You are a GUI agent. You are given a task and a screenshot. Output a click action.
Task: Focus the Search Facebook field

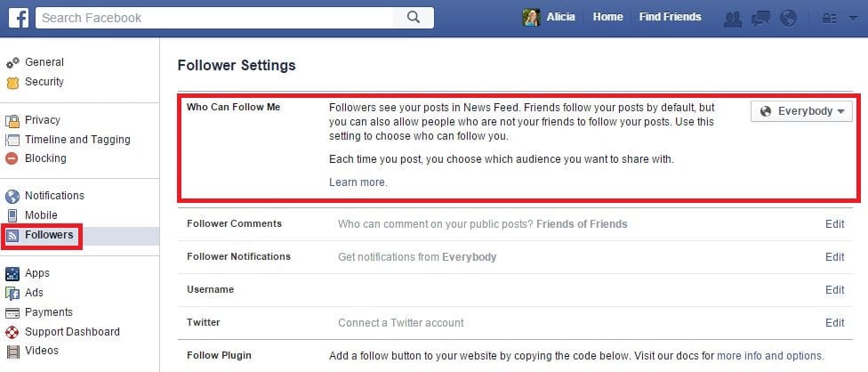215,18
